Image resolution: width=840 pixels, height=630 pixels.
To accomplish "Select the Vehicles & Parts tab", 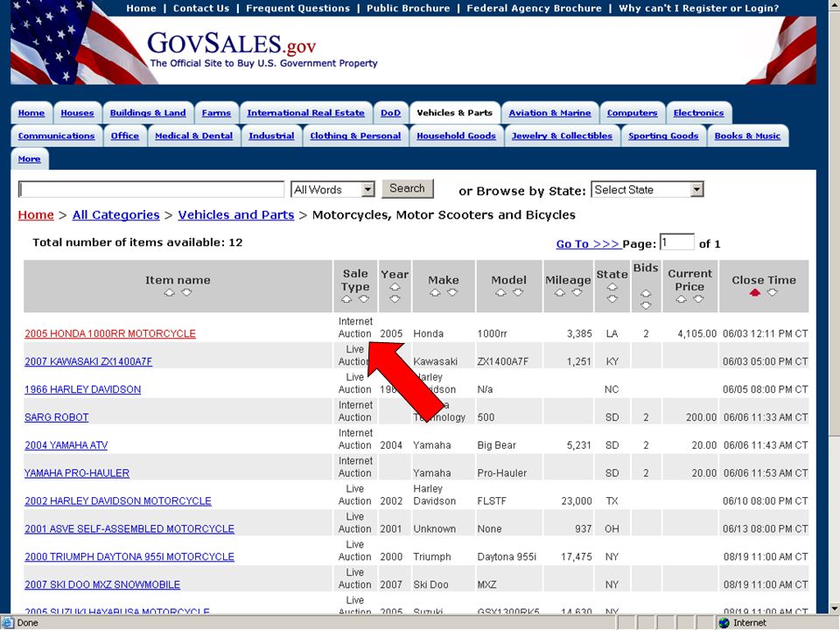I will (x=455, y=113).
